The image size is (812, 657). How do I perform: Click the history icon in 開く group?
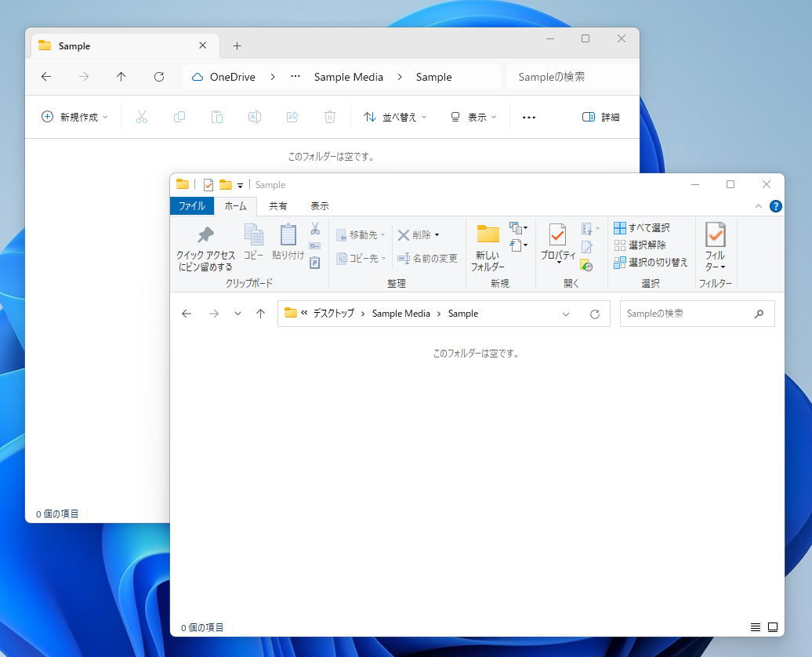[587, 265]
